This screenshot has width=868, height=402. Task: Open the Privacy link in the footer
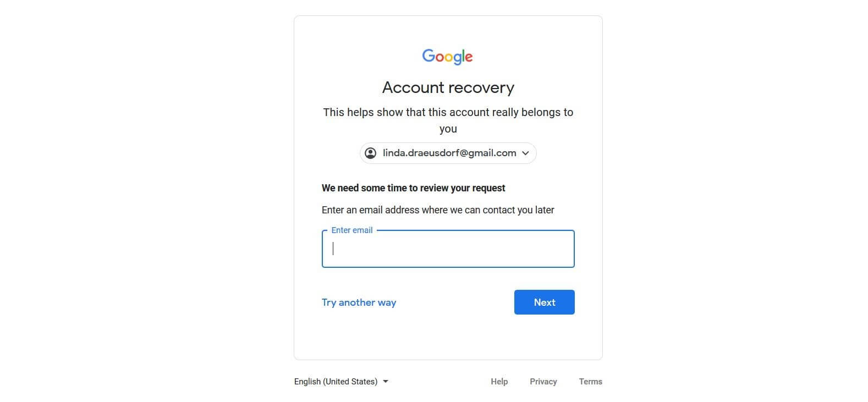pyautogui.click(x=543, y=382)
